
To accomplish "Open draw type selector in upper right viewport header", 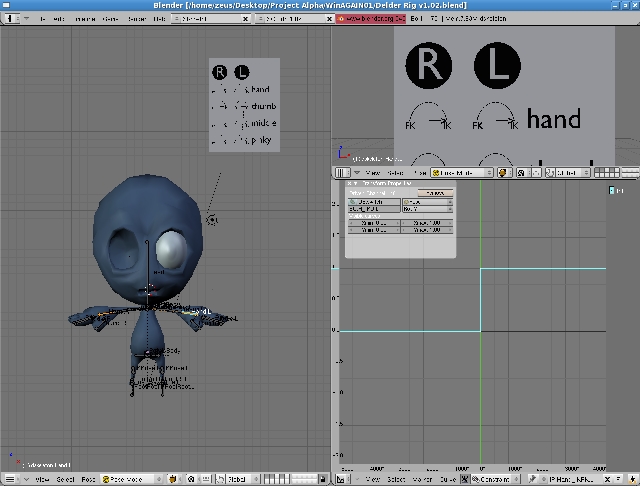I will coord(505,173).
